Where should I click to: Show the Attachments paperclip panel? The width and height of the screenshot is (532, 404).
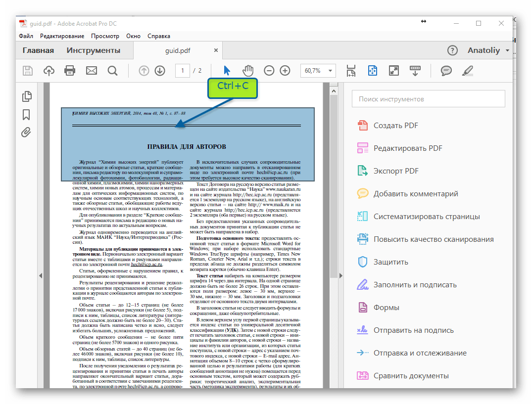coord(26,133)
